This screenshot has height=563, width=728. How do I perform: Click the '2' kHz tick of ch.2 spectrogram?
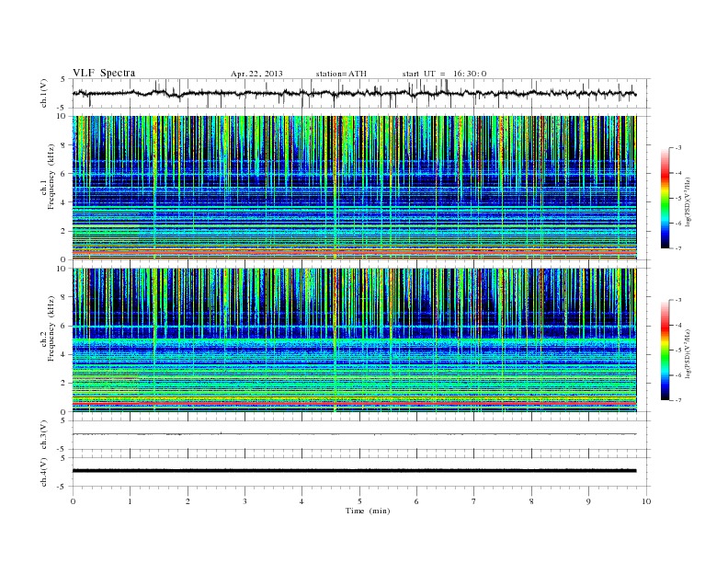tap(64, 384)
